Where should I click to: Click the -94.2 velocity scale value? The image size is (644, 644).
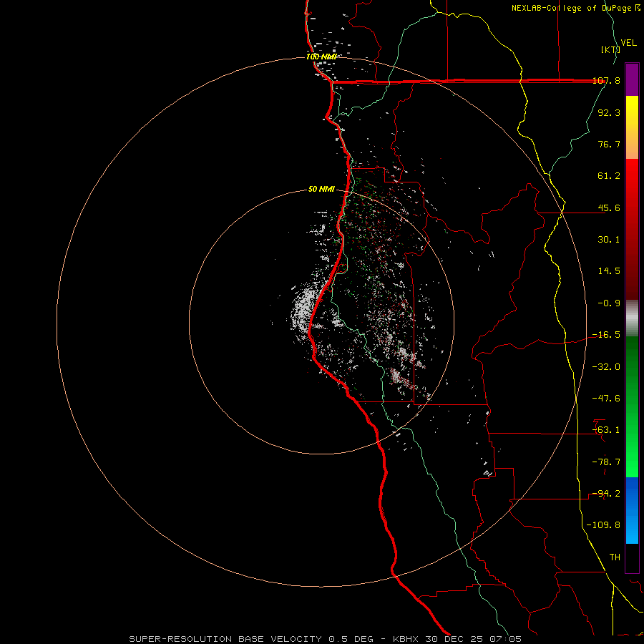coord(606,494)
